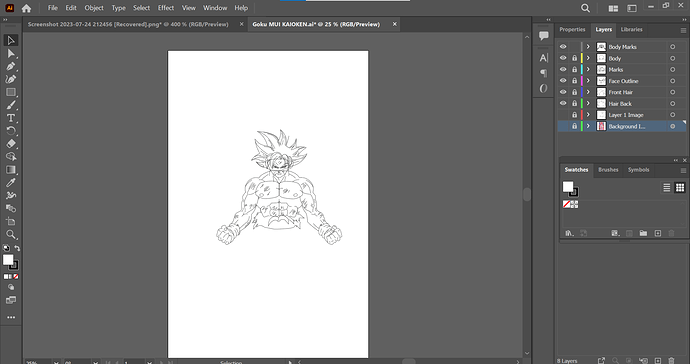Viewport: 690px width, 364px height.
Task: Open the Effect menu
Action: [x=166, y=8]
